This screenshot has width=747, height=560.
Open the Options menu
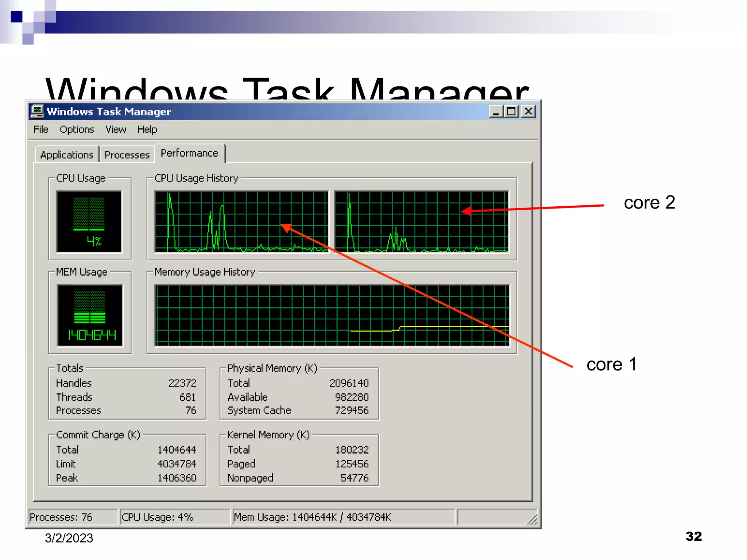pos(77,129)
